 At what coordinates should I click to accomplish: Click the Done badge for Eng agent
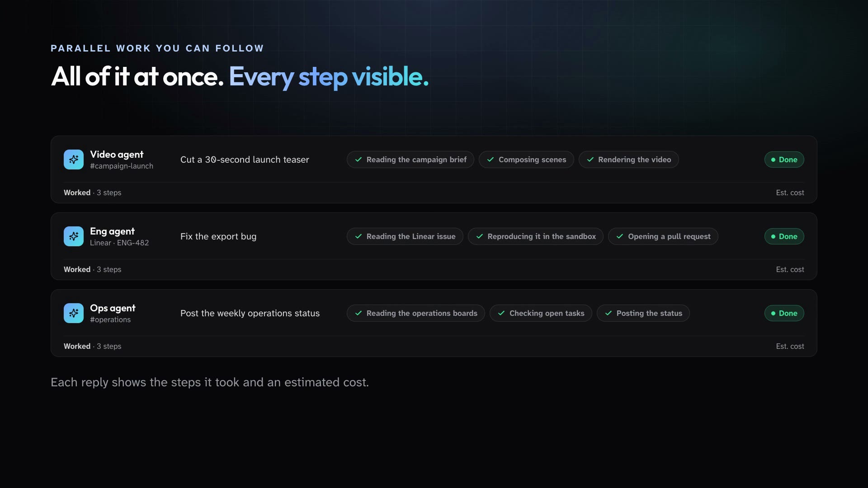[x=784, y=236]
